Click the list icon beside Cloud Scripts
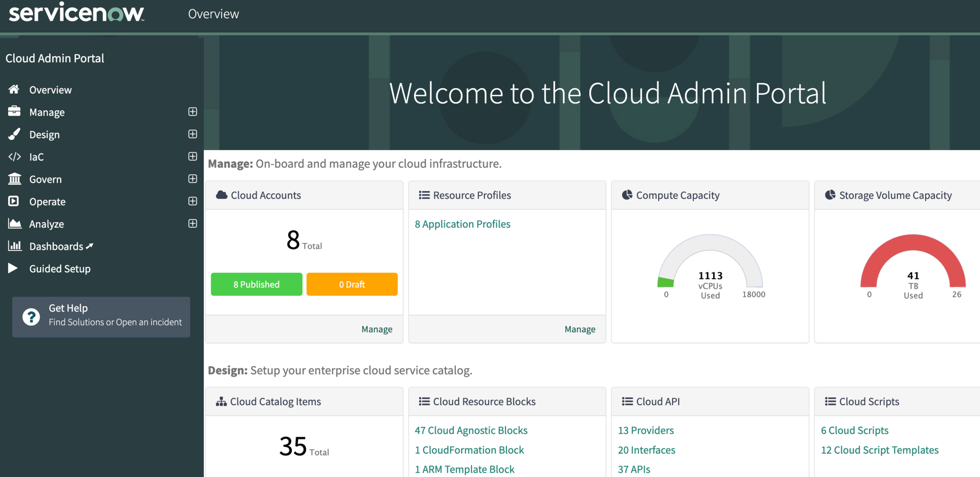The image size is (980, 477). click(x=830, y=401)
